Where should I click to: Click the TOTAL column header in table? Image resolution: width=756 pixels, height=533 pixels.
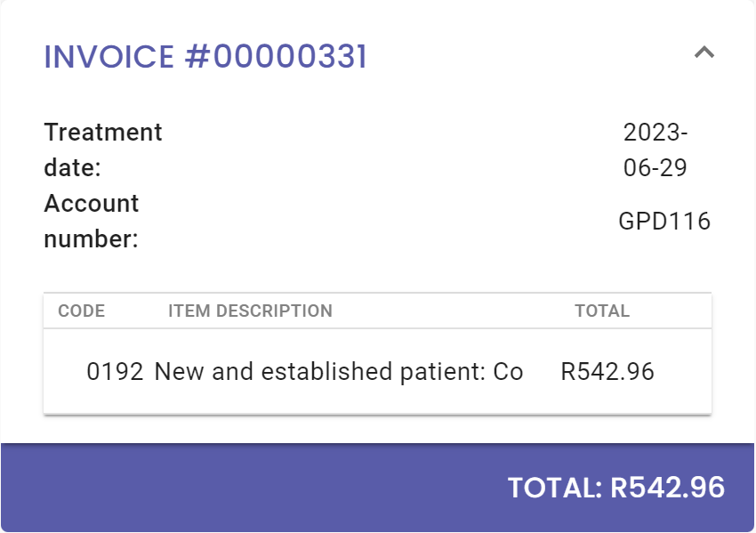coord(602,311)
